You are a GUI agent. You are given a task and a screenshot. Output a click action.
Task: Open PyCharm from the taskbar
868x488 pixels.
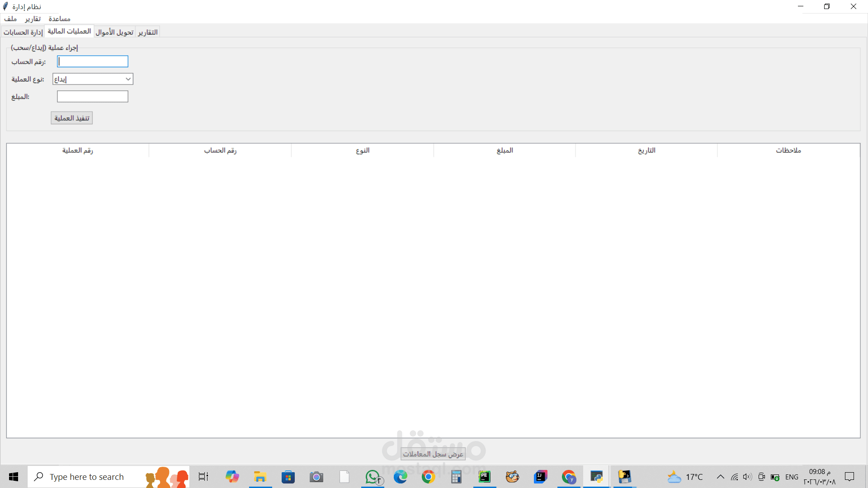click(x=485, y=477)
